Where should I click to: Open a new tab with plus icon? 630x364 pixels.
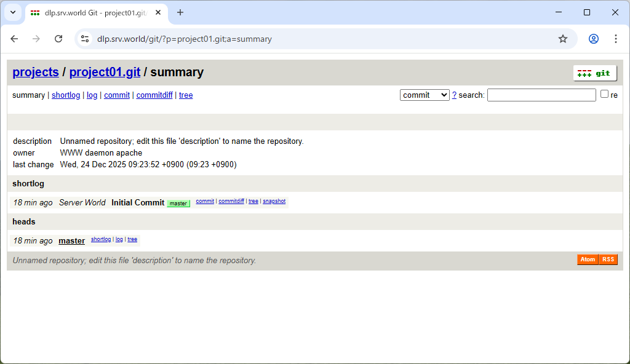point(180,12)
